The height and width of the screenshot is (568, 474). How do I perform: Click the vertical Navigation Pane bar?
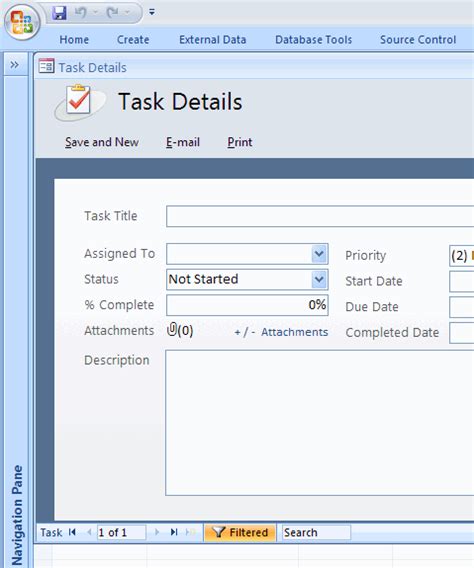[x=16, y=321]
